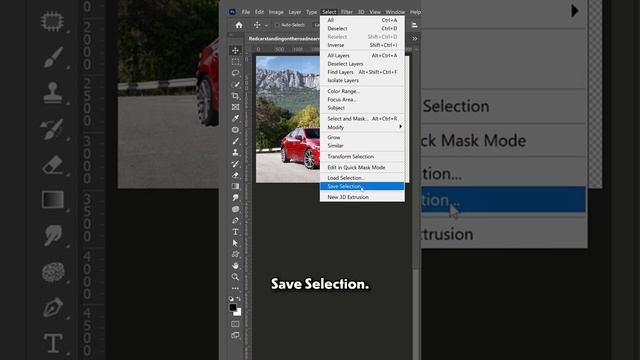Toggle Quick Mask Mode icon below color swatches
The height and width of the screenshot is (360, 640).
[x=236, y=324]
